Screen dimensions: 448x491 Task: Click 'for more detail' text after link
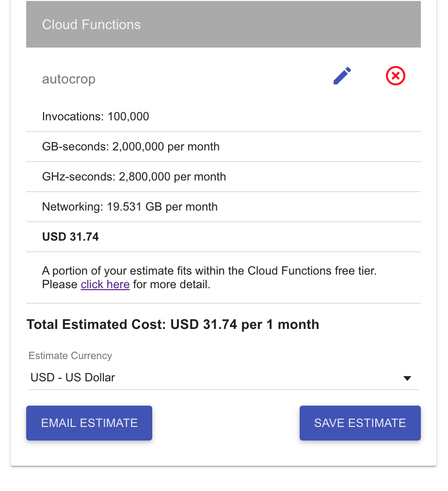(x=172, y=284)
